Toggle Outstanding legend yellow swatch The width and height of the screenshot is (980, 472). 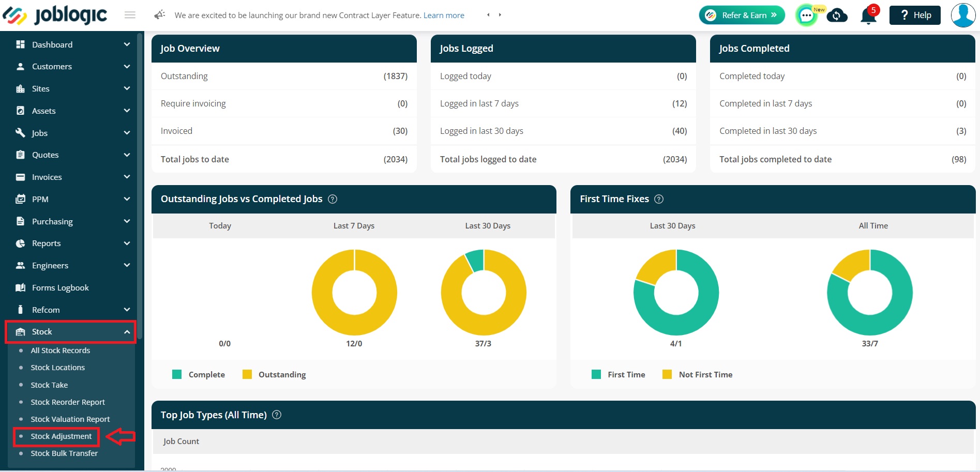pyautogui.click(x=247, y=374)
